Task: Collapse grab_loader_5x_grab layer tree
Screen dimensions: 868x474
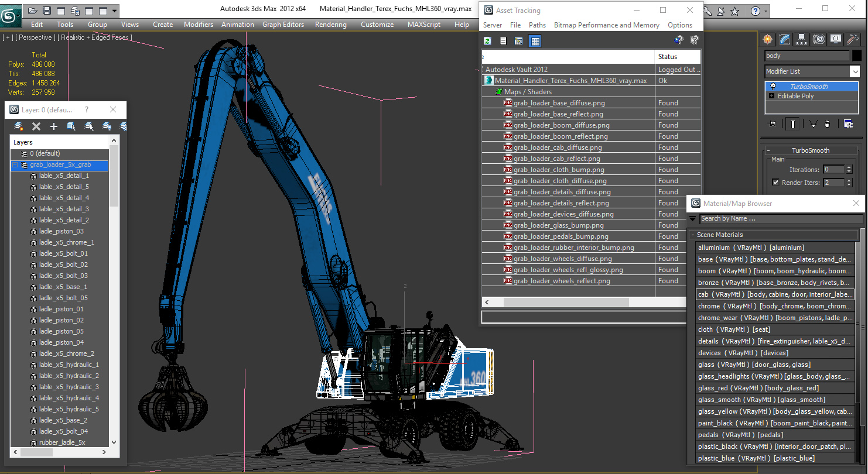Action: (x=16, y=165)
